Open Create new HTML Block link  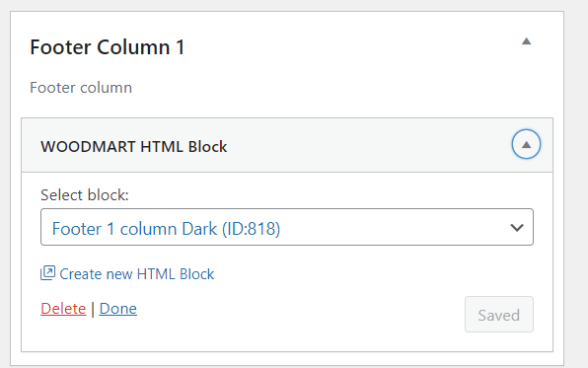click(x=127, y=274)
